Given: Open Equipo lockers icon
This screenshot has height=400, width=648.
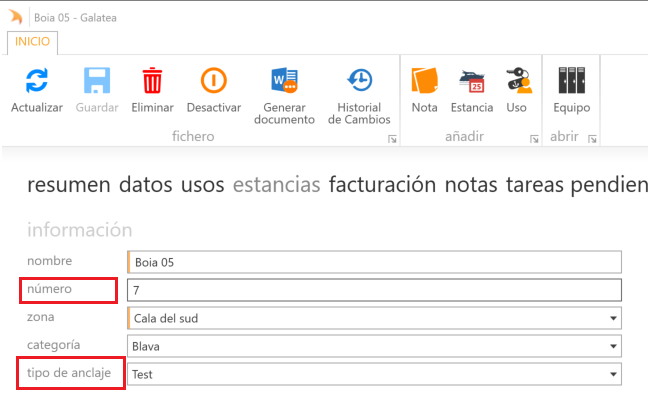Looking at the screenshot, I should (x=571, y=82).
